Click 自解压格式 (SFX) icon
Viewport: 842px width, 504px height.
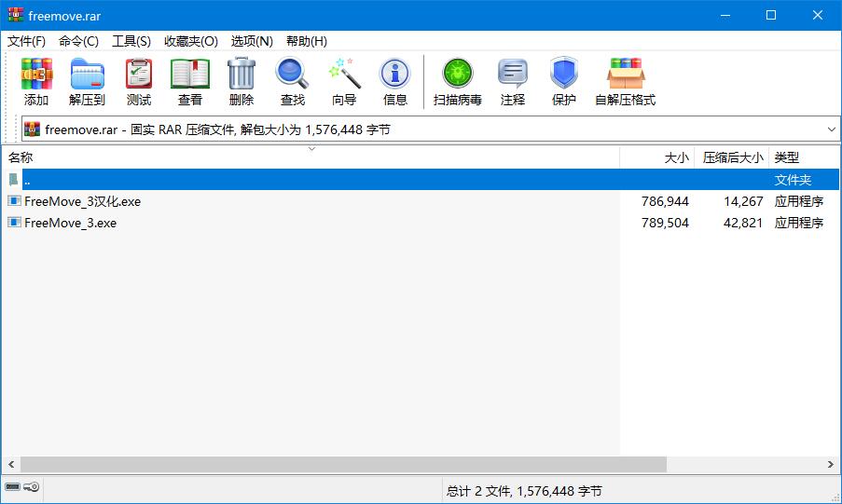[625, 82]
